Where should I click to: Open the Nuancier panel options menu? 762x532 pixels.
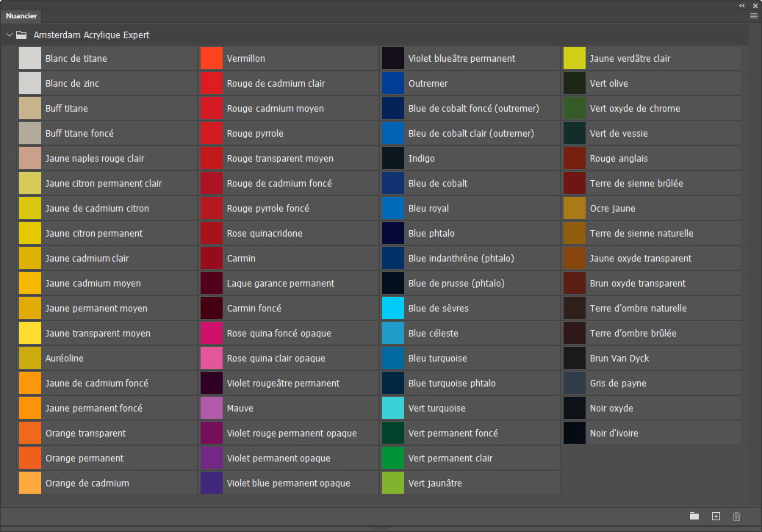pyautogui.click(x=754, y=16)
